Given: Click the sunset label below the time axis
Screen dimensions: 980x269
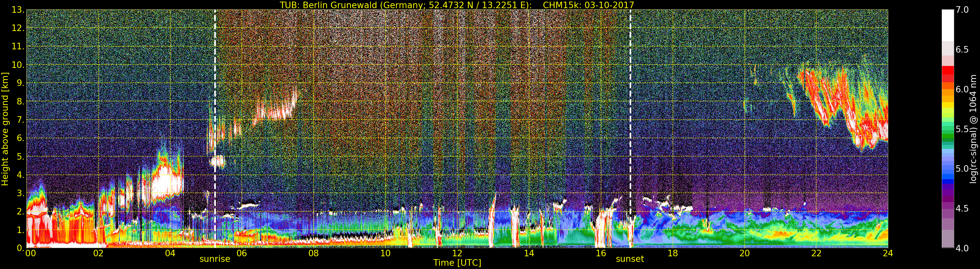Looking at the screenshot, I should [630, 259].
